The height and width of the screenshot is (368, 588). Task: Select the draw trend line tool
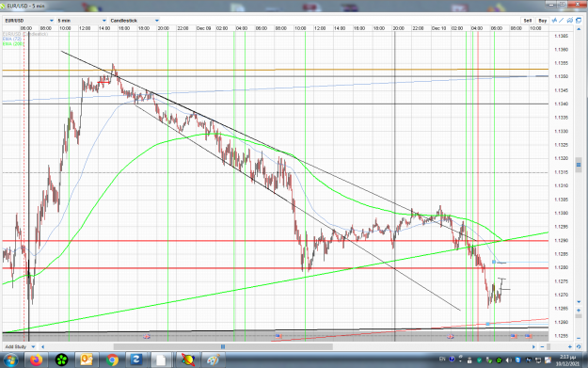pos(562,21)
